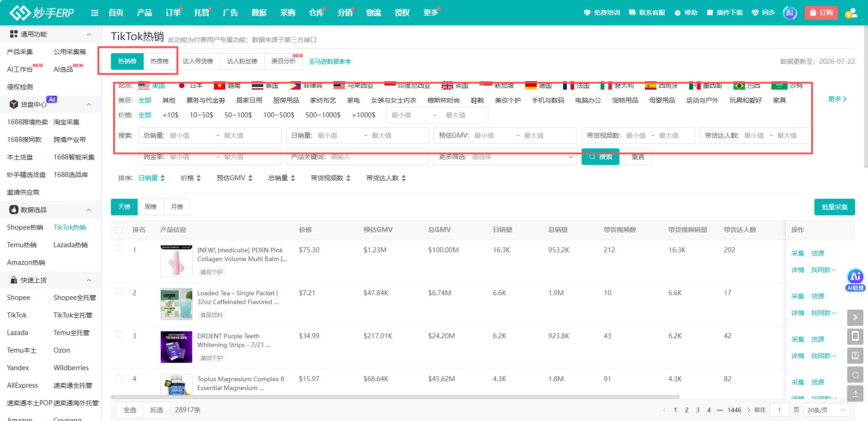Open the 订单 top menu
868x421 pixels.
pyautogui.click(x=173, y=12)
